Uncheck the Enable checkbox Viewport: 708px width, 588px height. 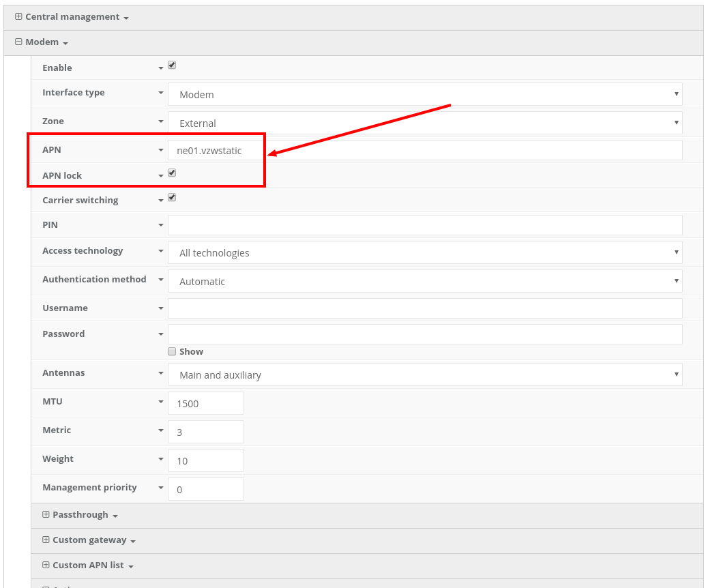(x=172, y=65)
